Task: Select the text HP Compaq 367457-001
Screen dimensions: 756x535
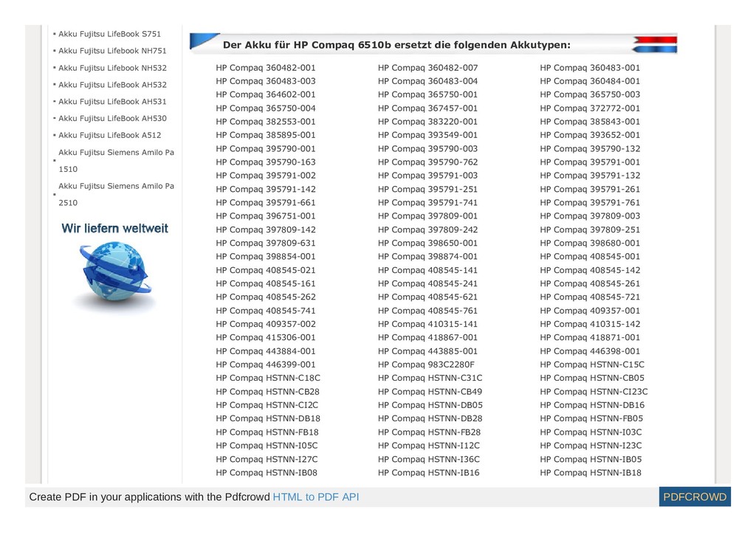Action: pos(427,108)
